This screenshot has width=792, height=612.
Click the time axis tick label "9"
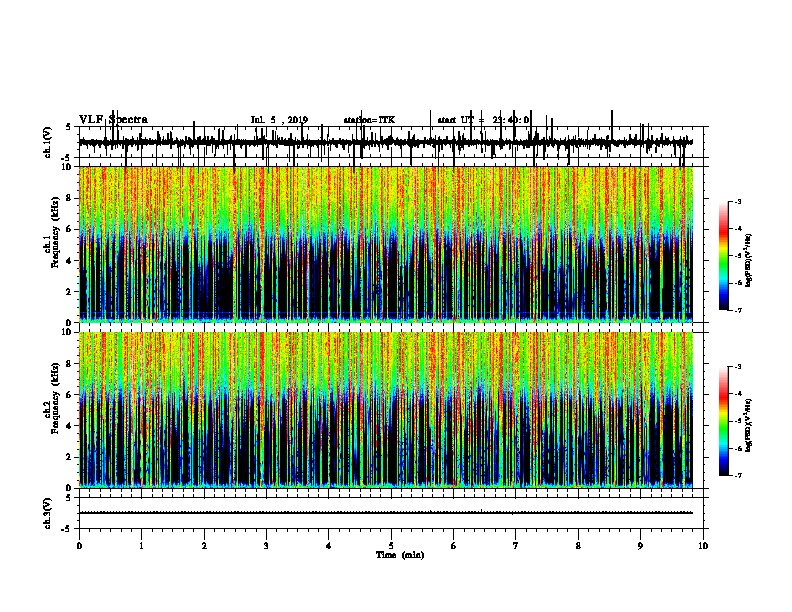point(640,546)
